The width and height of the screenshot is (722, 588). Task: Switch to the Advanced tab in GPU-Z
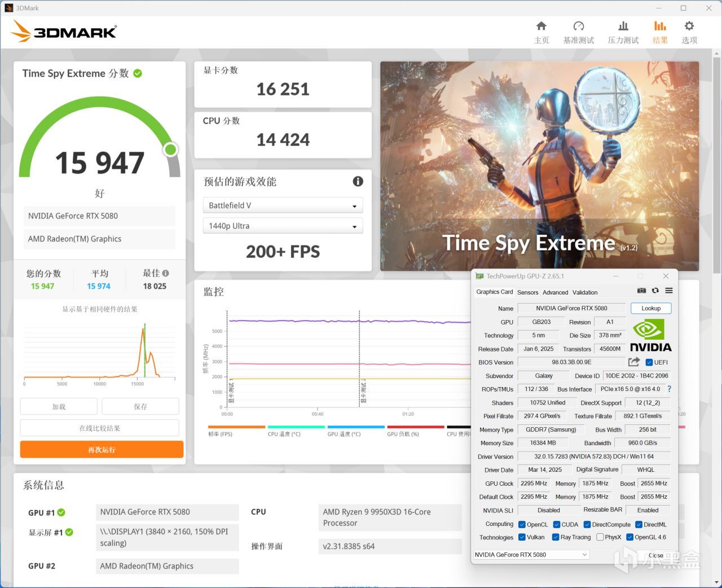pyautogui.click(x=556, y=292)
